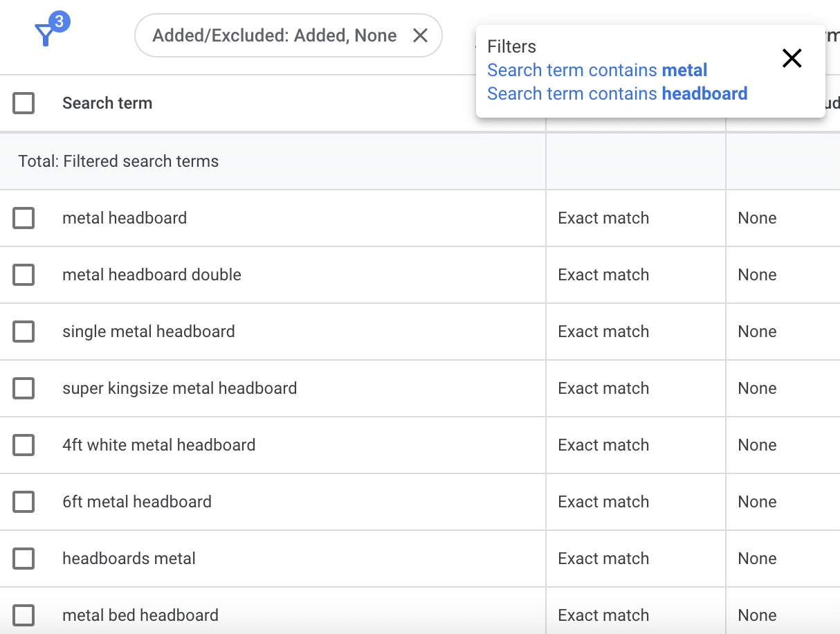Toggle the select-all checkbox in header
The image size is (840, 634).
[24, 103]
